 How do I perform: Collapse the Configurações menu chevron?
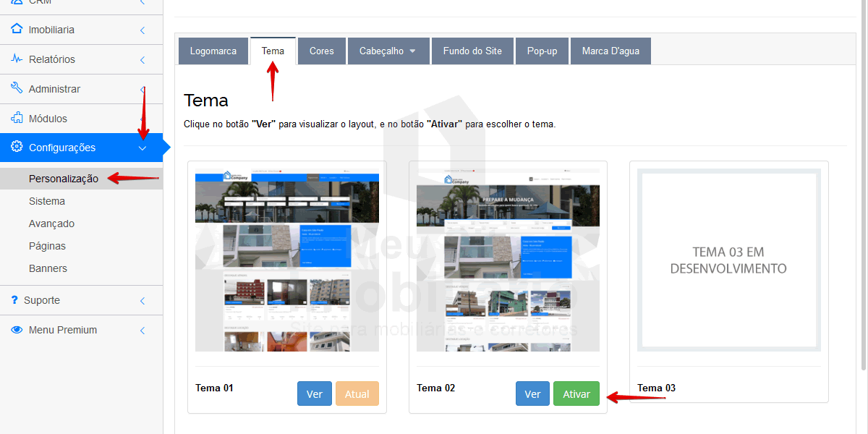coord(142,148)
